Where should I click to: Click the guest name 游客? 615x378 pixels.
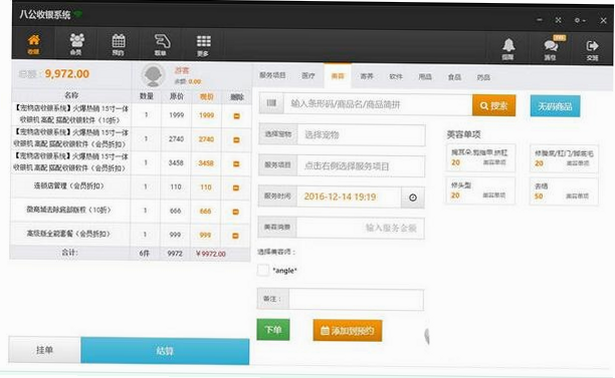(x=182, y=70)
